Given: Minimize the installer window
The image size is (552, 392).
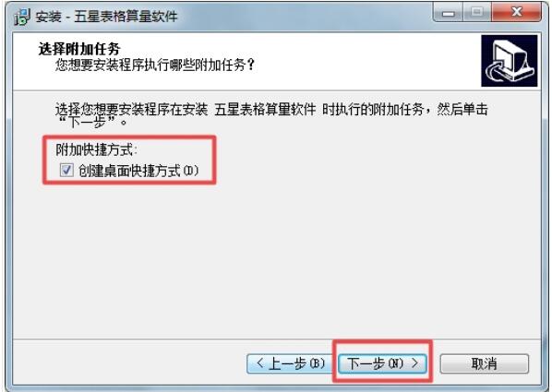Looking at the screenshot, I should coord(448,13).
